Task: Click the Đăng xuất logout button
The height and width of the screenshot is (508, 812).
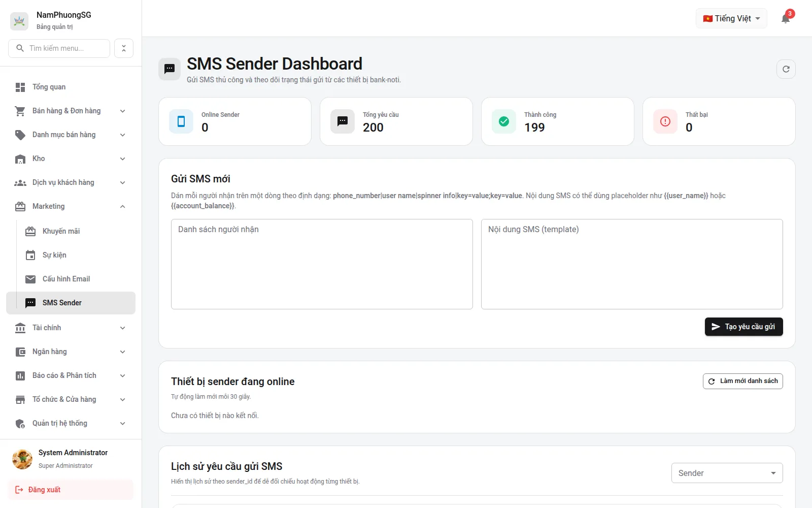Action: (x=71, y=490)
